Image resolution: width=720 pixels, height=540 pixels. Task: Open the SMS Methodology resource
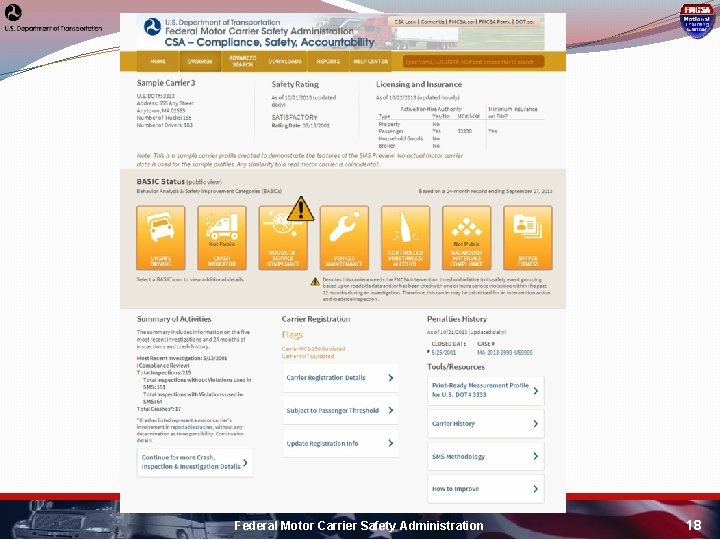486,456
